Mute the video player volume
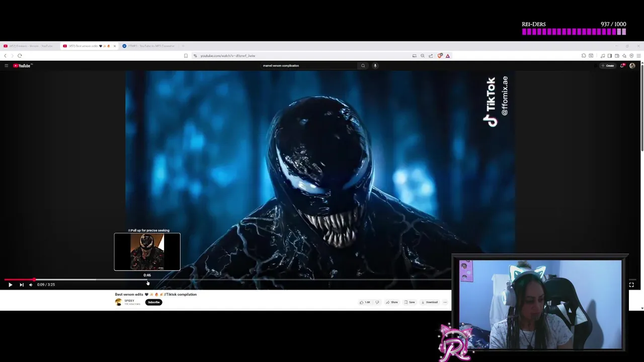The image size is (644, 362). [31, 285]
